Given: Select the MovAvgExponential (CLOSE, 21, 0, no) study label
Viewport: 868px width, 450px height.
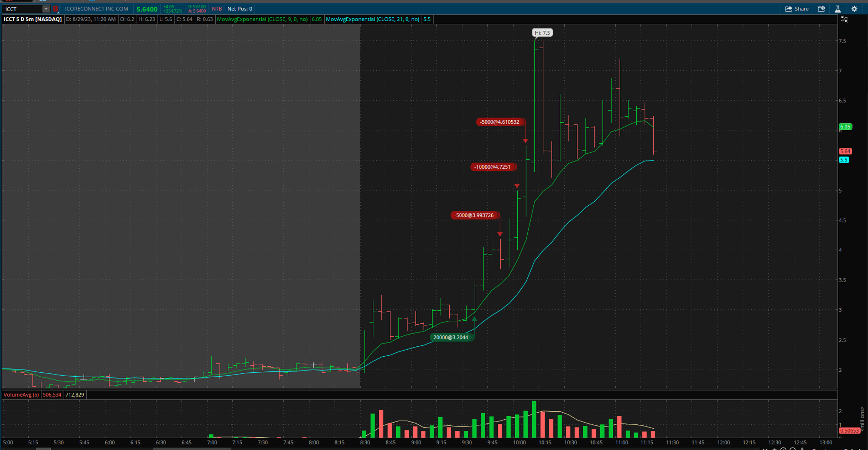Looking at the screenshot, I should coord(372,19).
